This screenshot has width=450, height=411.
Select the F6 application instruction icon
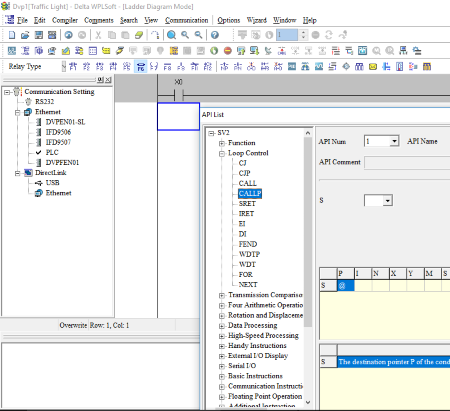[141, 66]
